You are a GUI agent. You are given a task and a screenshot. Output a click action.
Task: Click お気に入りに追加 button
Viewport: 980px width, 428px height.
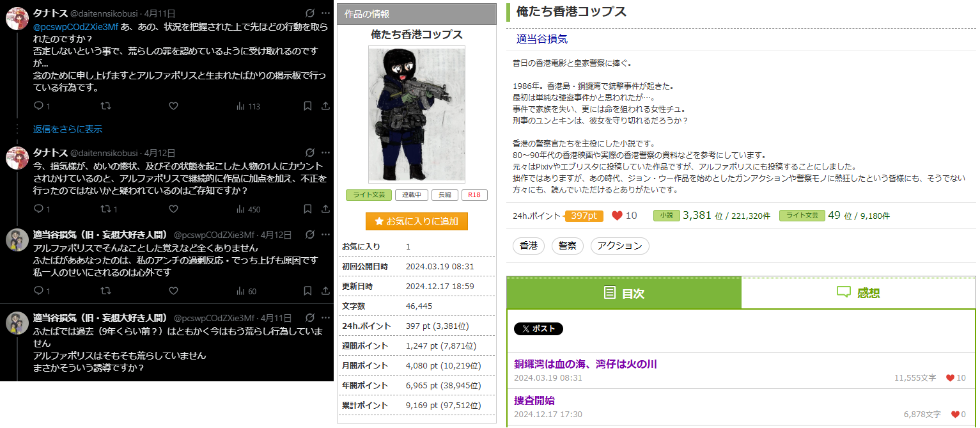tap(417, 221)
